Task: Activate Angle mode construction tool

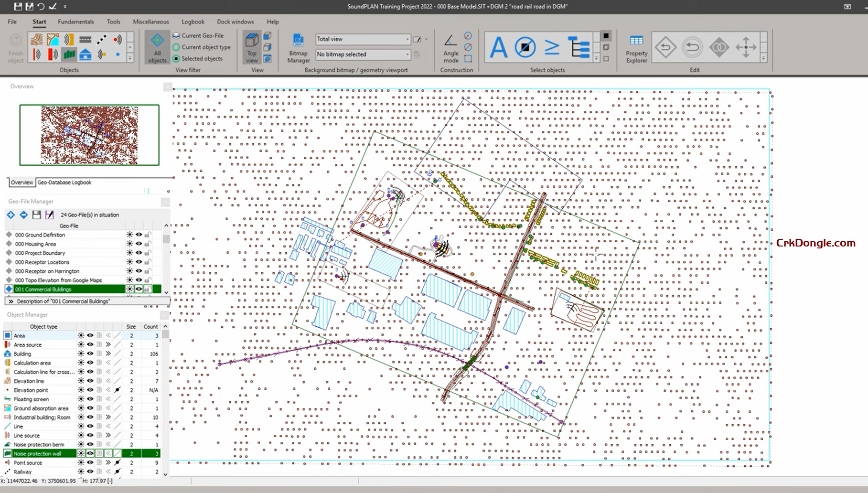Action: click(x=450, y=48)
